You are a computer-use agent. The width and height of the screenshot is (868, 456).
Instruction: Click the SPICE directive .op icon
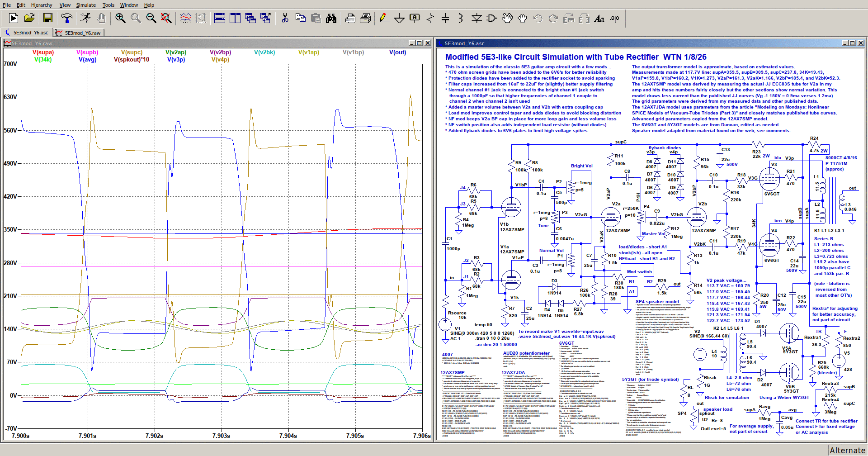pyautogui.click(x=615, y=18)
